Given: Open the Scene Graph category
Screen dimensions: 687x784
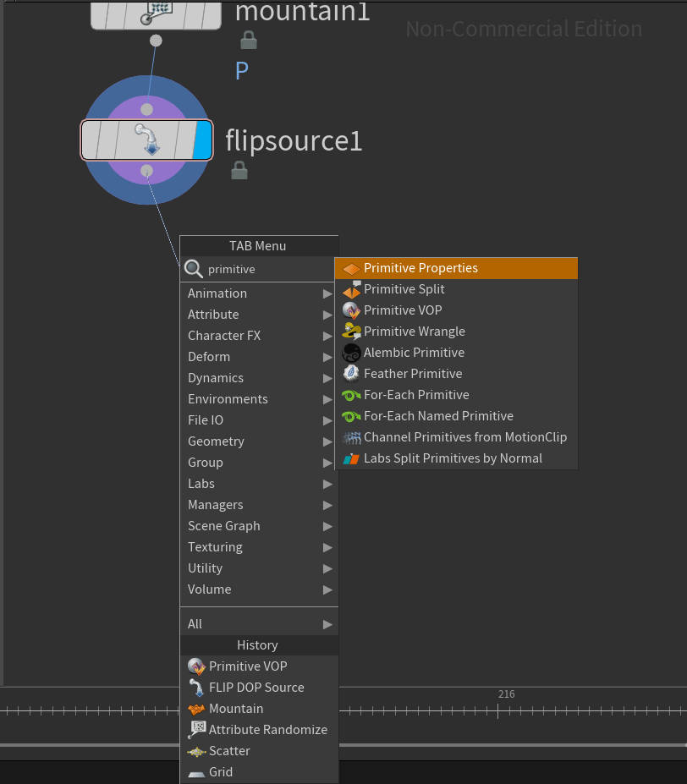Looking at the screenshot, I should 259,526.
